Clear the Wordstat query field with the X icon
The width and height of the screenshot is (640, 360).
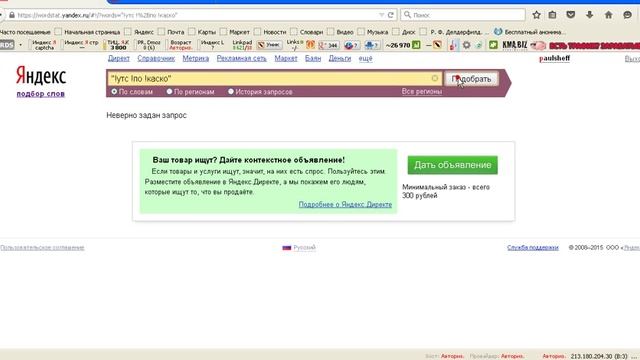[x=435, y=78]
